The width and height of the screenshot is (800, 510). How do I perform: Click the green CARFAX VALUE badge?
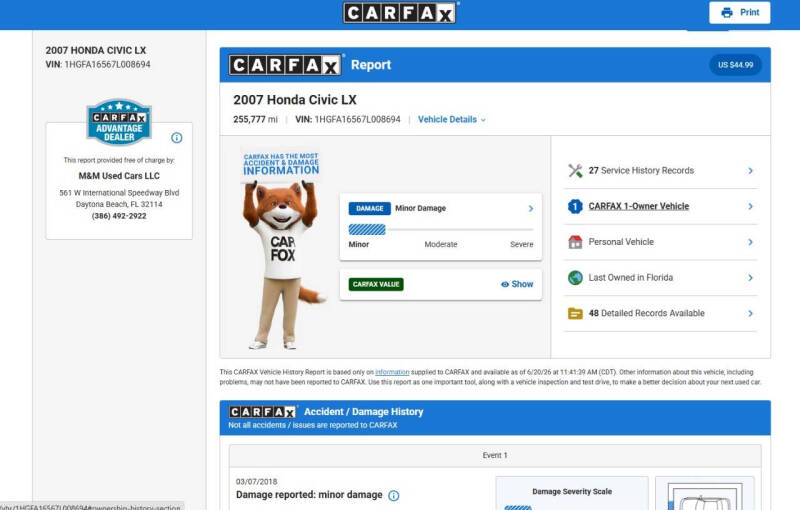376,284
